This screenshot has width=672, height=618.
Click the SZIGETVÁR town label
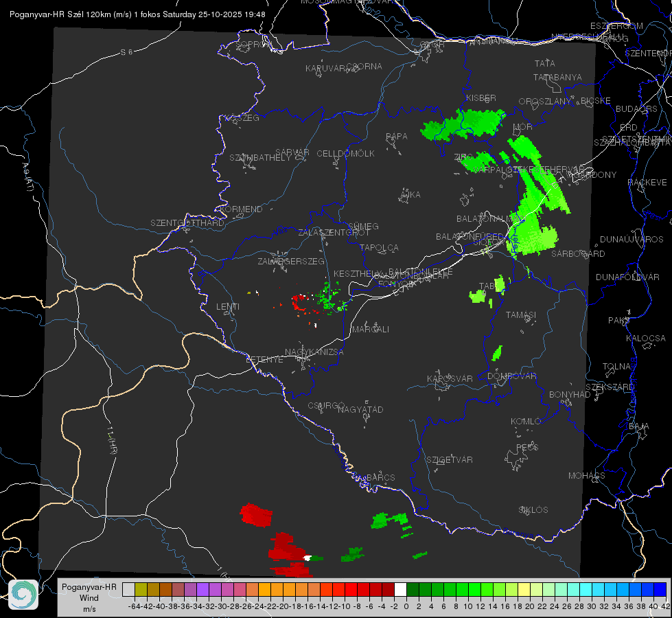450,460
